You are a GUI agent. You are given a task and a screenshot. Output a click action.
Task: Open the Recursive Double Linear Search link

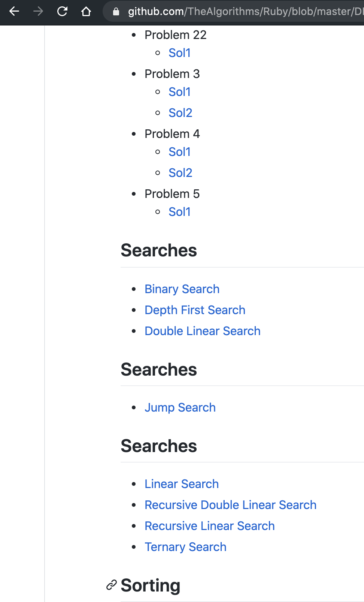230,505
